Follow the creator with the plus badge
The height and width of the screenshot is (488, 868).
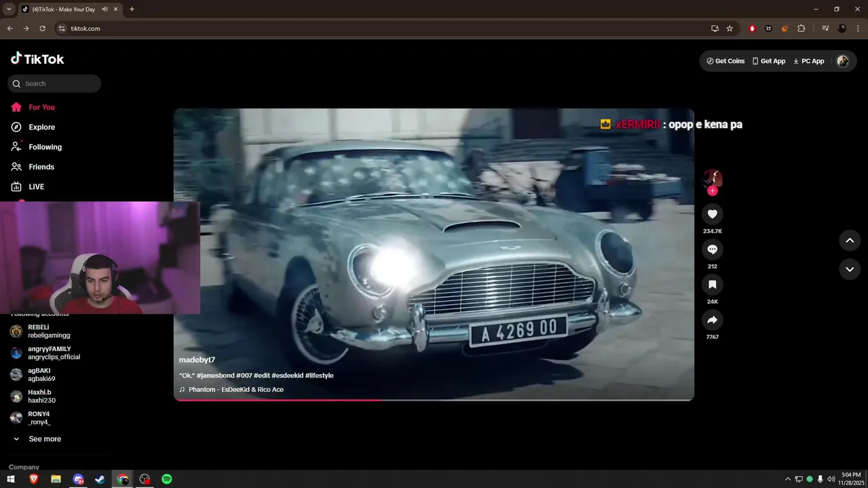(712, 191)
